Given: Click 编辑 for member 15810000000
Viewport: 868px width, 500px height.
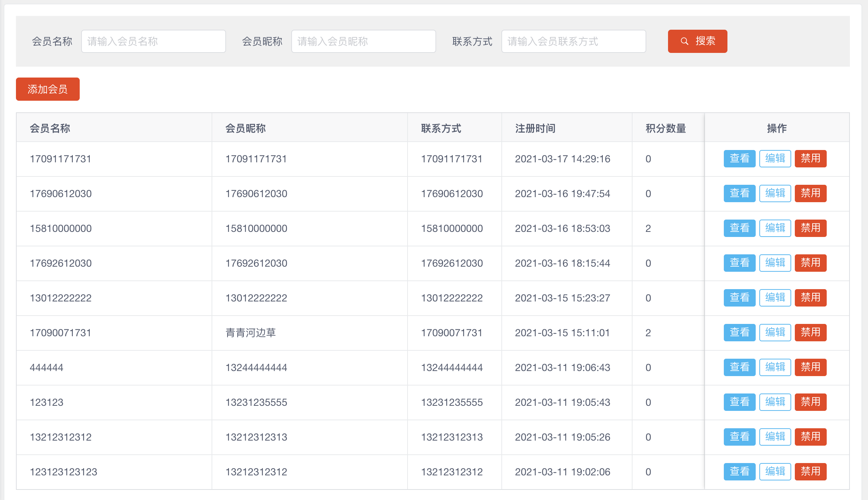Looking at the screenshot, I should coord(775,228).
